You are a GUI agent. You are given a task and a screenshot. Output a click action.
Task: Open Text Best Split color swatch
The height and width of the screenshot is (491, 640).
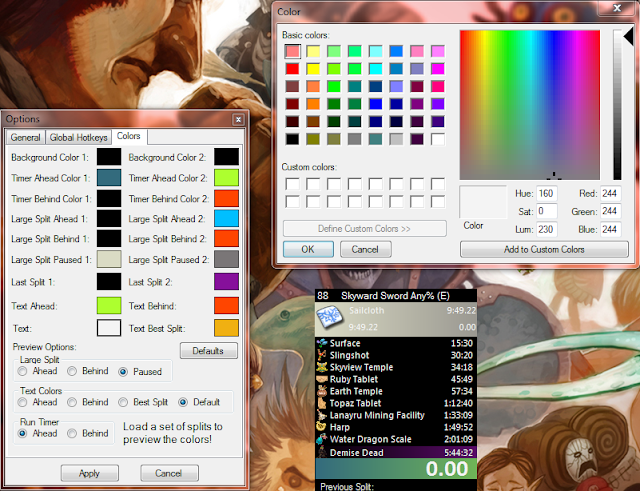[x=227, y=328]
